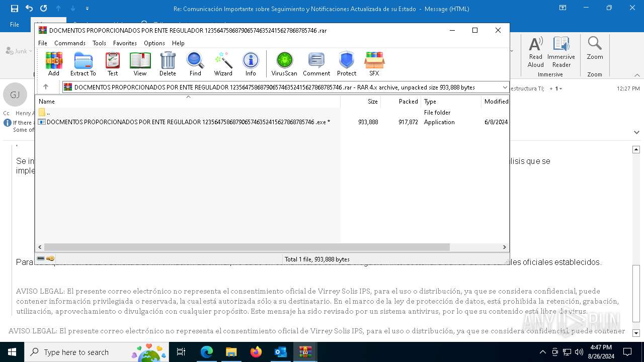The image size is (644, 362).
Task: Show archive Info
Action: [x=251, y=64]
